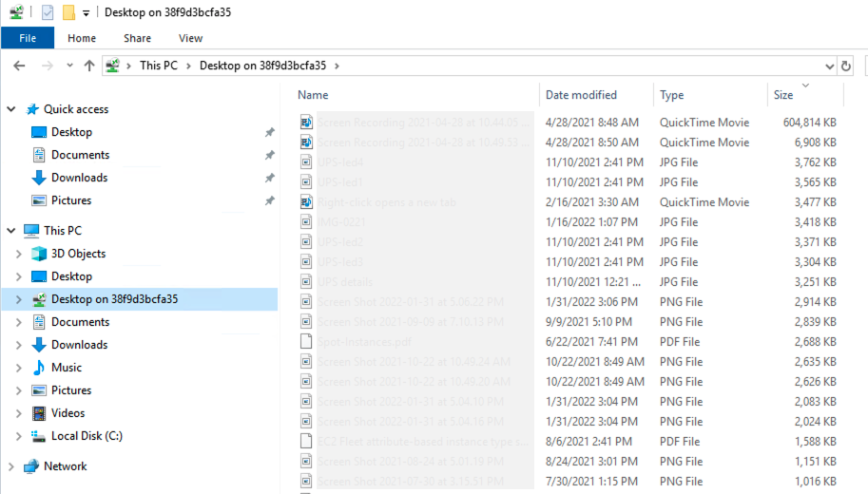The height and width of the screenshot is (494, 868).
Task: Open Customize Quick Access Toolbar dropdown arrow
Action: (87, 13)
